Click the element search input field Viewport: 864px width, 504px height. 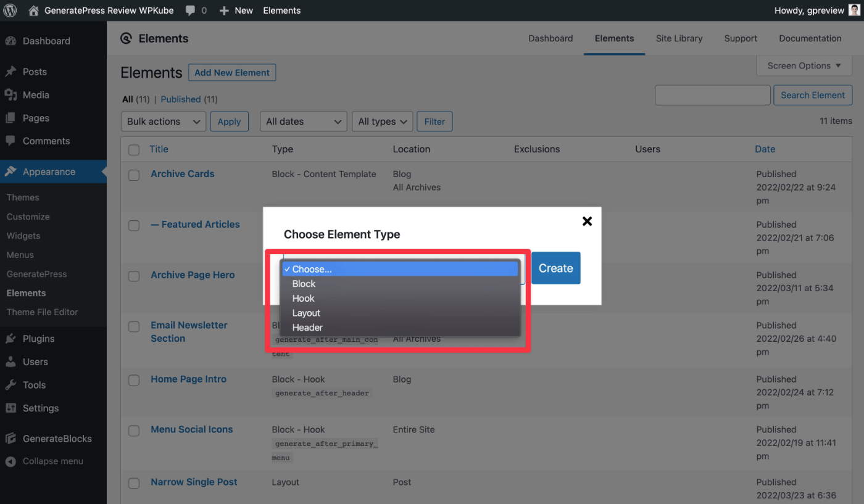(713, 95)
